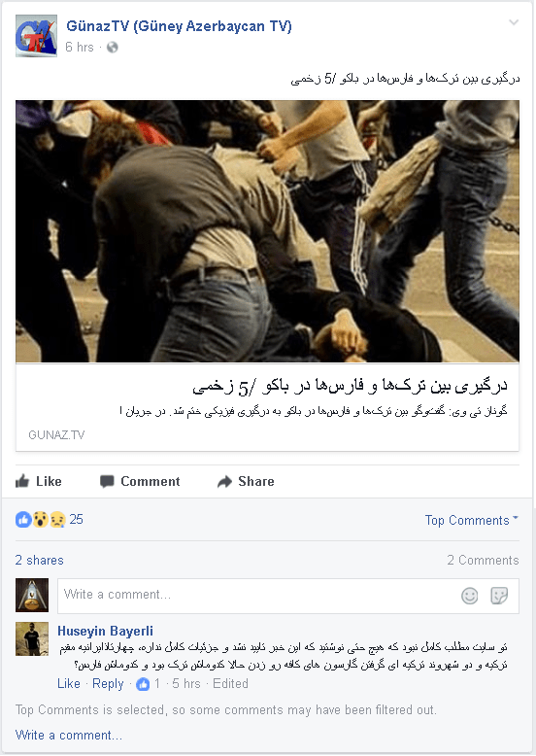Open the 2 shares link
The width and height of the screenshot is (536, 756).
[x=40, y=561]
